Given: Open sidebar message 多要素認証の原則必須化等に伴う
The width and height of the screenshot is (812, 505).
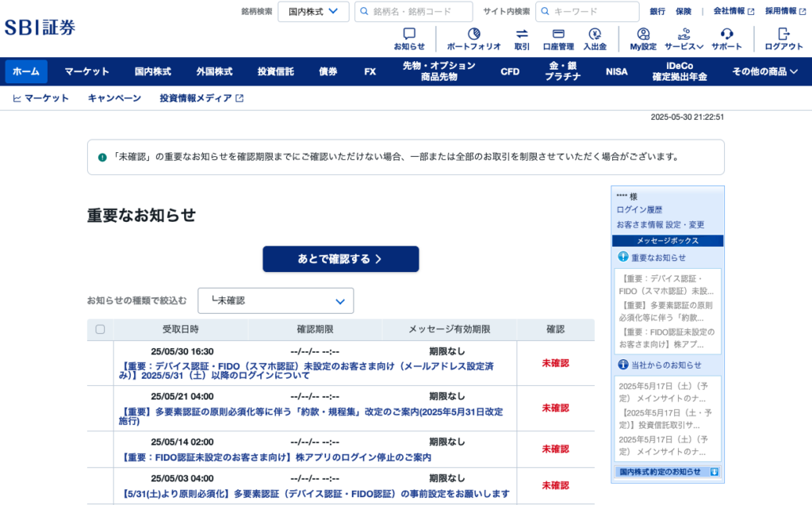Looking at the screenshot, I should (666, 312).
